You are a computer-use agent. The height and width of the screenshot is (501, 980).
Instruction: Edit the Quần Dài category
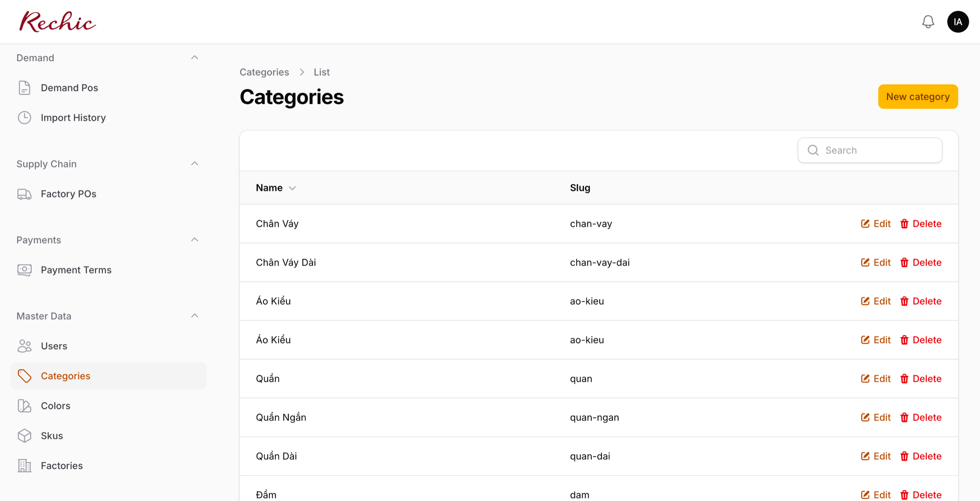click(x=876, y=456)
